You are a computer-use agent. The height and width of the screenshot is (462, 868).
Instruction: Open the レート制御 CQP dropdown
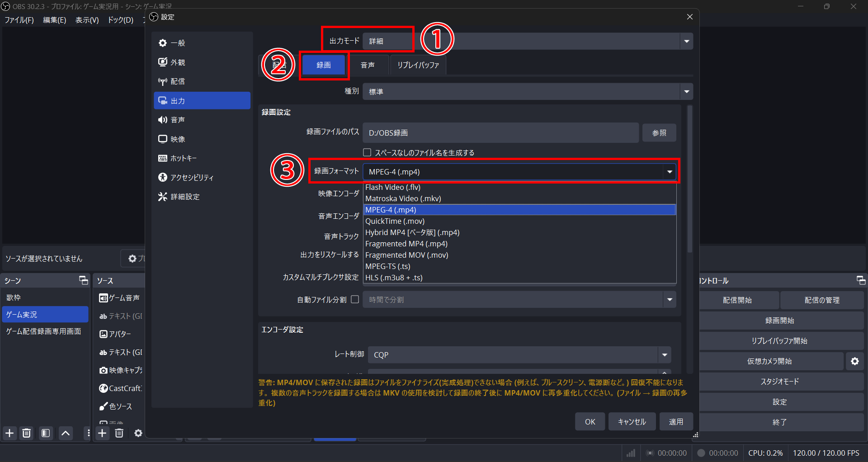click(x=519, y=355)
